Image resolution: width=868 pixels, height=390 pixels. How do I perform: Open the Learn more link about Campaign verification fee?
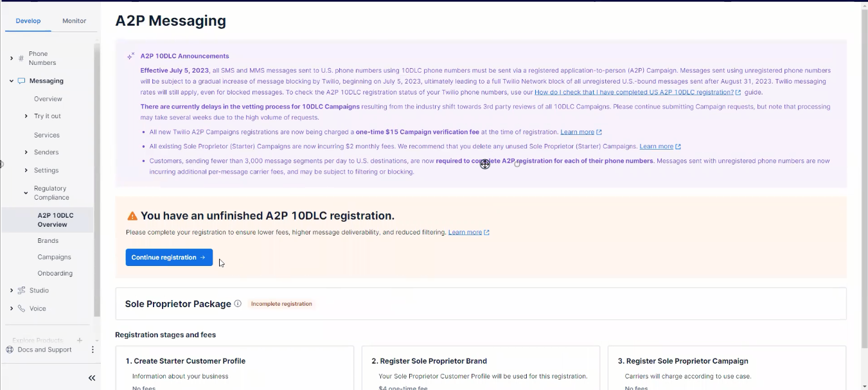point(577,132)
